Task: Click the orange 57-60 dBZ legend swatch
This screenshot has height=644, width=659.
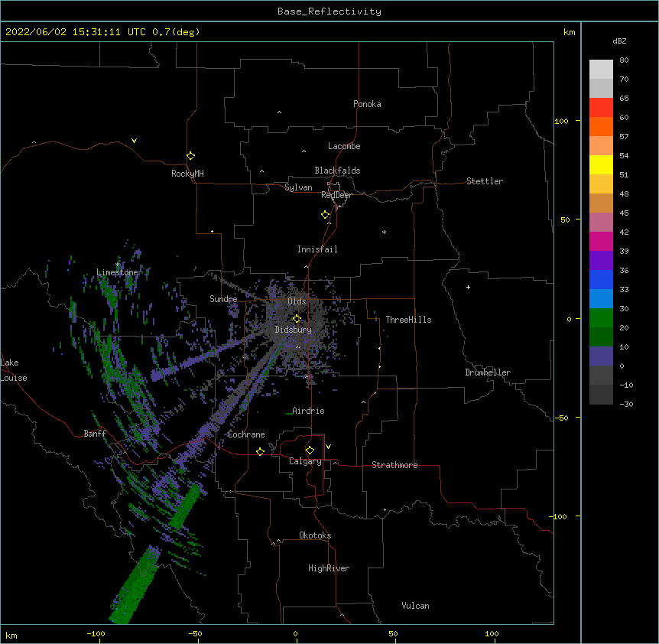Action: (601, 126)
